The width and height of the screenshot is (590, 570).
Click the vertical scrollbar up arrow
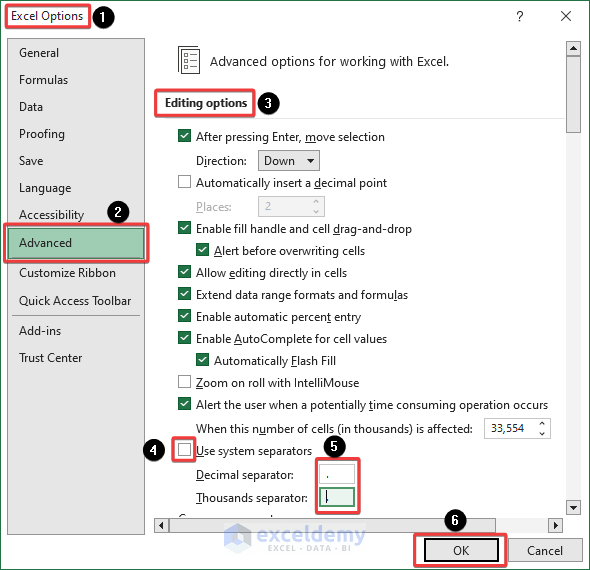coord(573,49)
